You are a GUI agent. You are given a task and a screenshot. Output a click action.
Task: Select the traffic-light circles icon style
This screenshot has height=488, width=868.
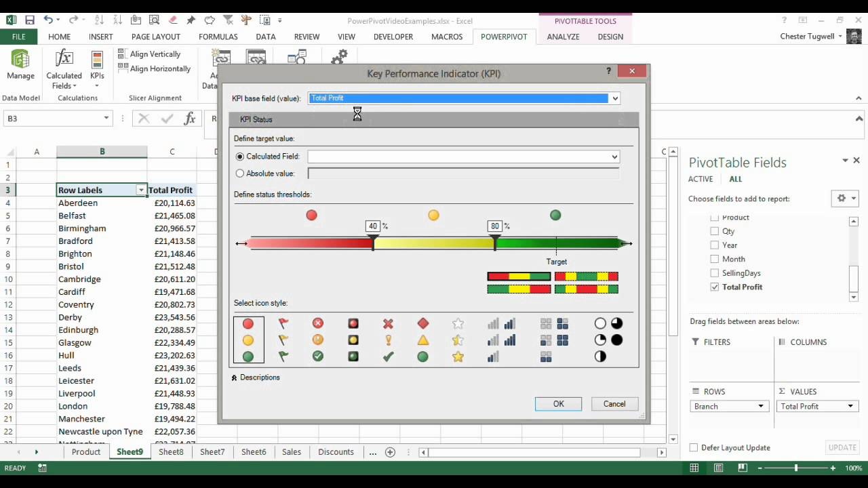click(248, 340)
